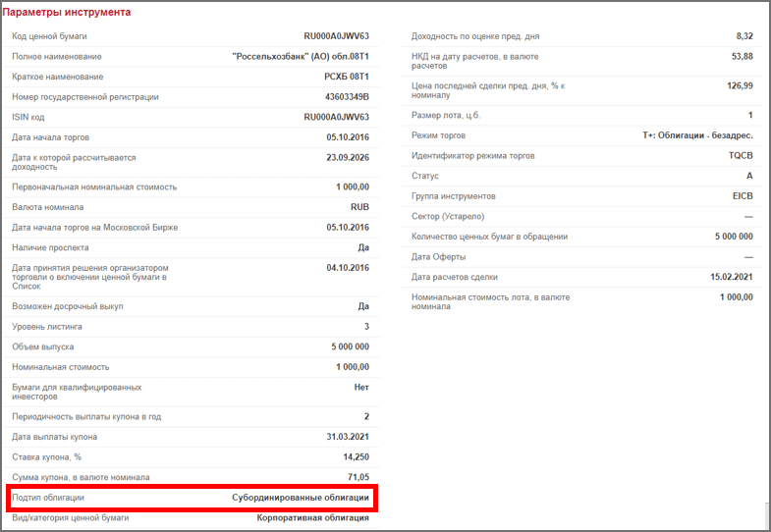Click status value 'А'
The height and width of the screenshot is (532, 771).
tap(749, 176)
